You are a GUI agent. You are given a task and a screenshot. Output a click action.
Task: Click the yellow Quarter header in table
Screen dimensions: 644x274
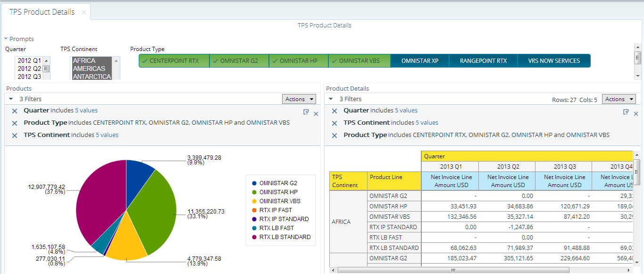click(527, 156)
